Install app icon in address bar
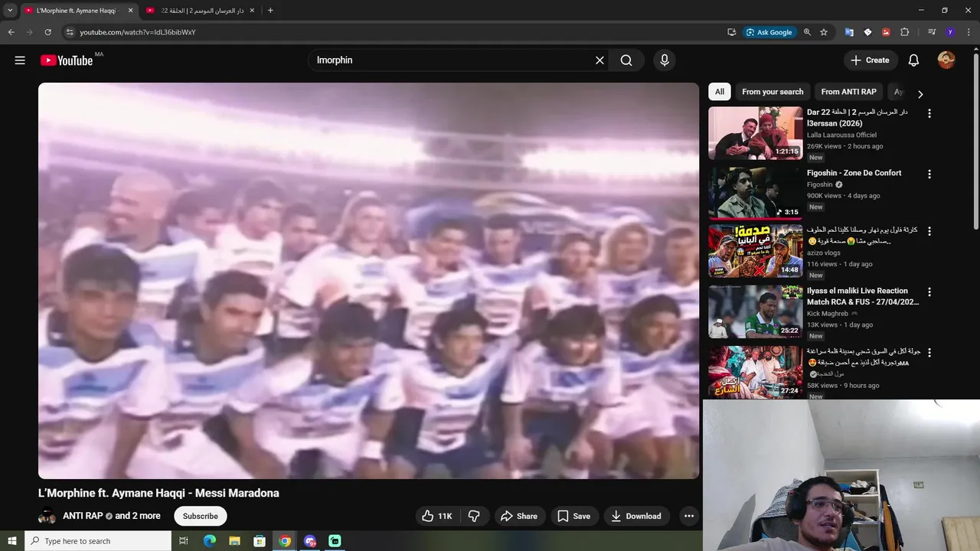 point(731,32)
